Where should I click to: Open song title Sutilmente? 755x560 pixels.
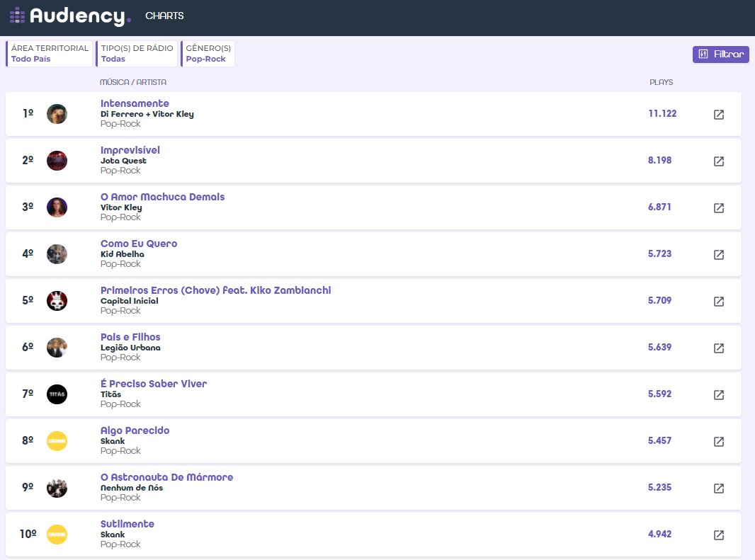[127, 524]
